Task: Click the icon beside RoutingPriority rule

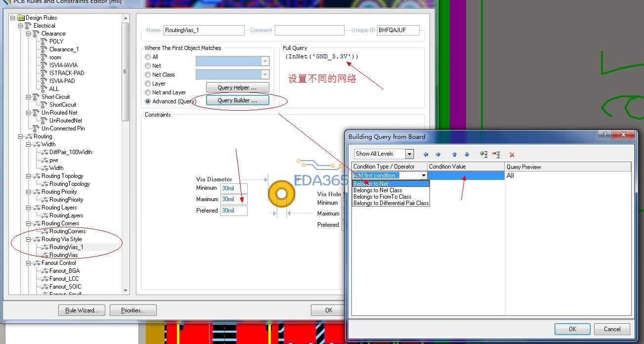Action: point(44,200)
